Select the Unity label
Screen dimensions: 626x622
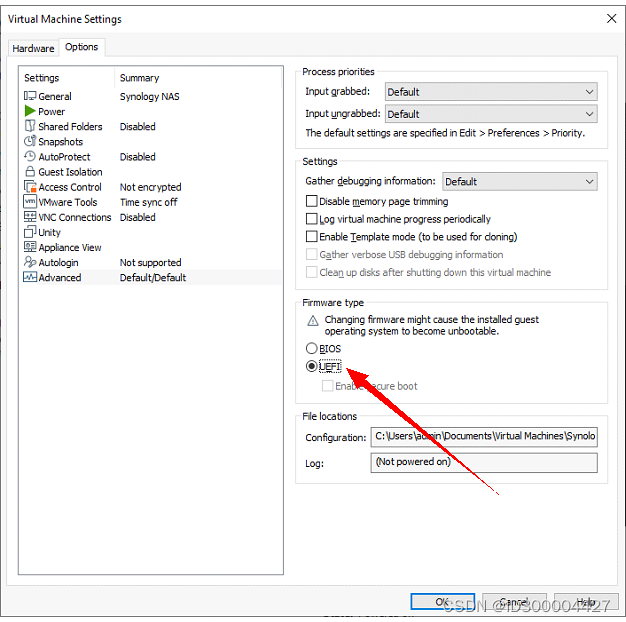(50, 232)
